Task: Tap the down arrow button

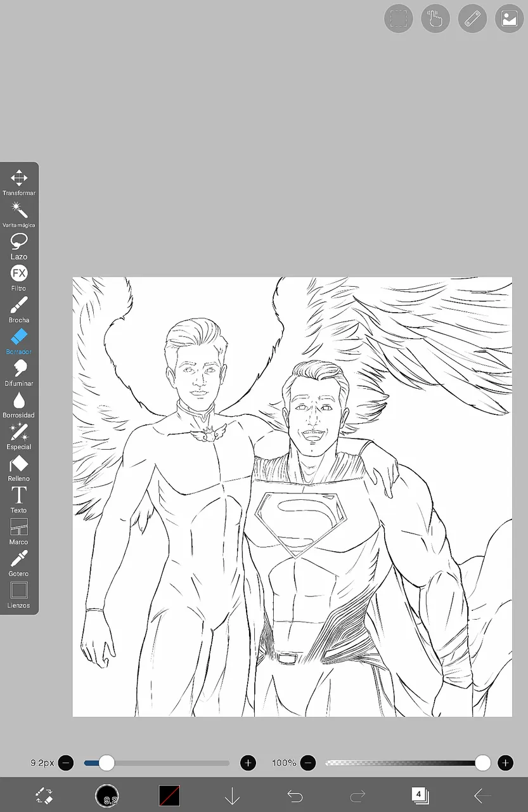Action: 232,796
